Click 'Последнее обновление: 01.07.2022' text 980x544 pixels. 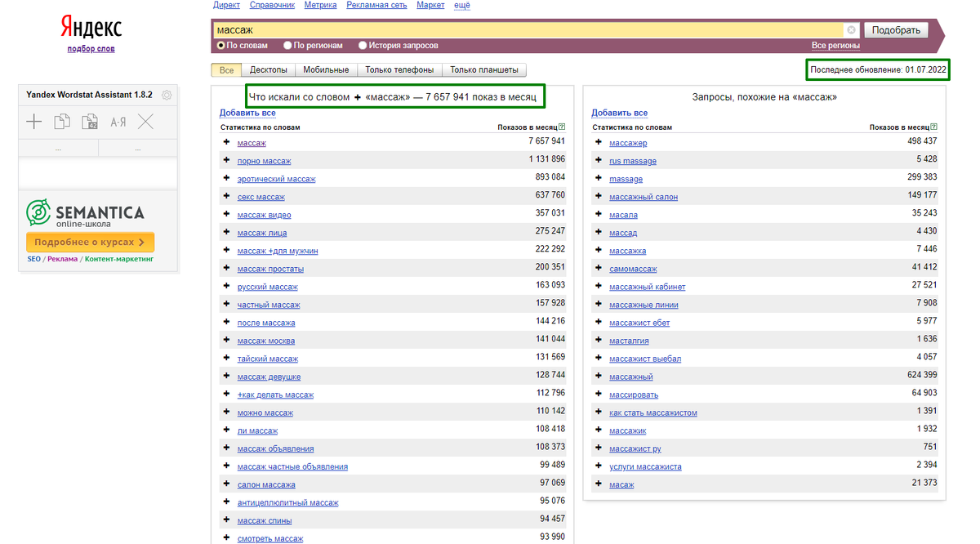point(878,70)
